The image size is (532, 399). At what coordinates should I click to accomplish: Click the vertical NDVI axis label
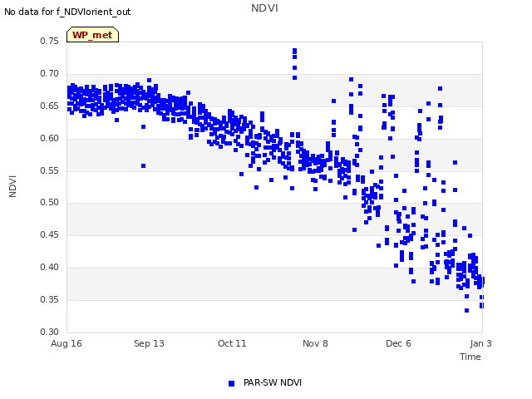coord(12,186)
